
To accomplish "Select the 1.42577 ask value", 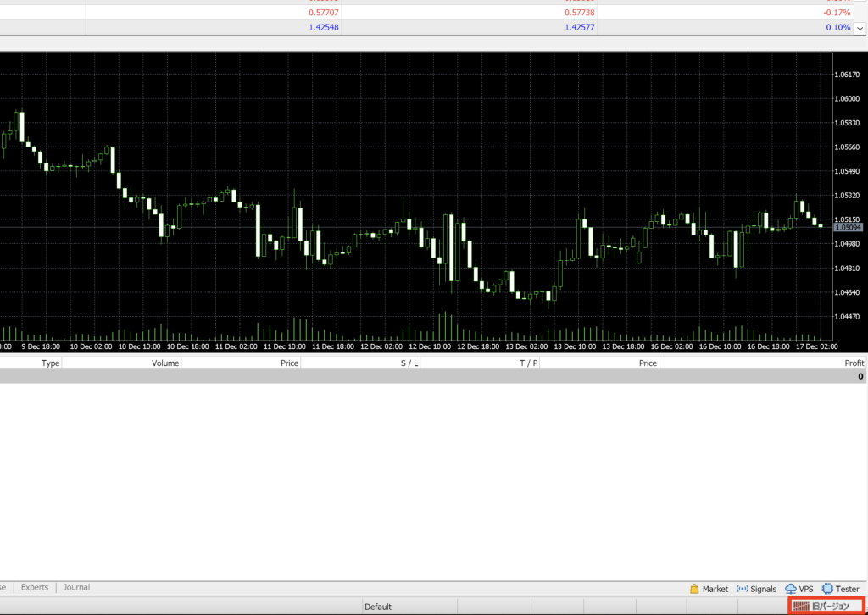I will [x=580, y=27].
